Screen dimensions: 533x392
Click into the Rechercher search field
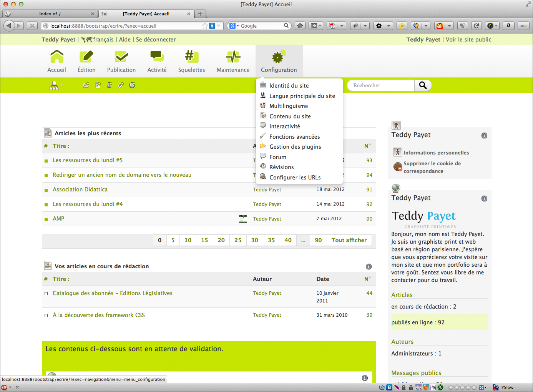pyautogui.click(x=380, y=85)
